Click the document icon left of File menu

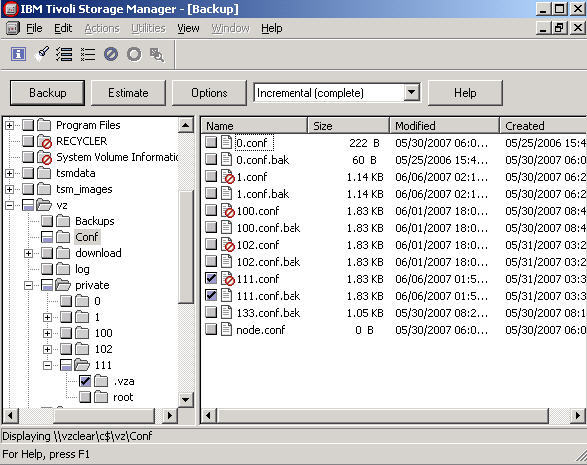click(x=13, y=28)
